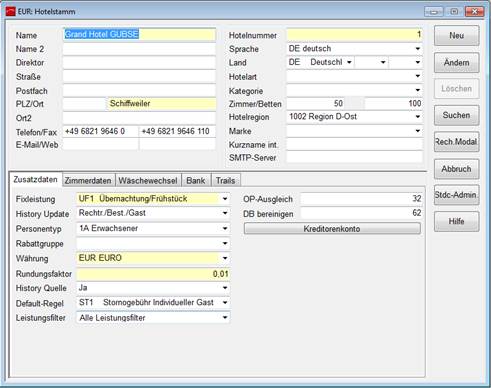
Task: Minimize the Hotelstamm window
Action: [434, 12]
